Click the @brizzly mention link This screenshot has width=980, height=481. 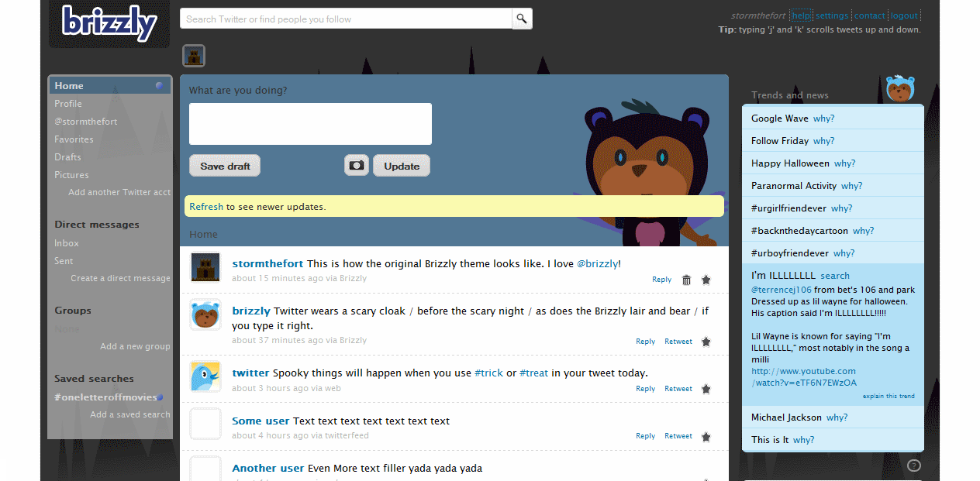pos(597,263)
